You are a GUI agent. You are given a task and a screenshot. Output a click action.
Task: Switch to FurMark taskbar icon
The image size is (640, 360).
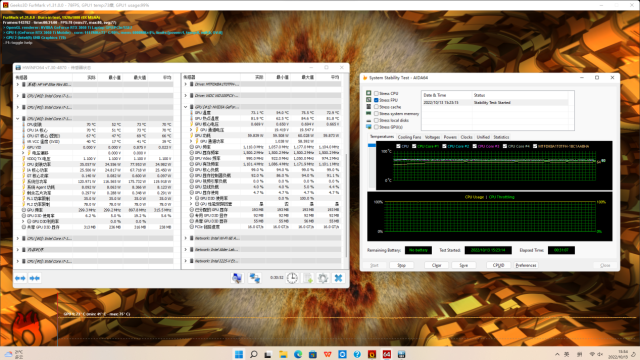click(x=372, y=354)
